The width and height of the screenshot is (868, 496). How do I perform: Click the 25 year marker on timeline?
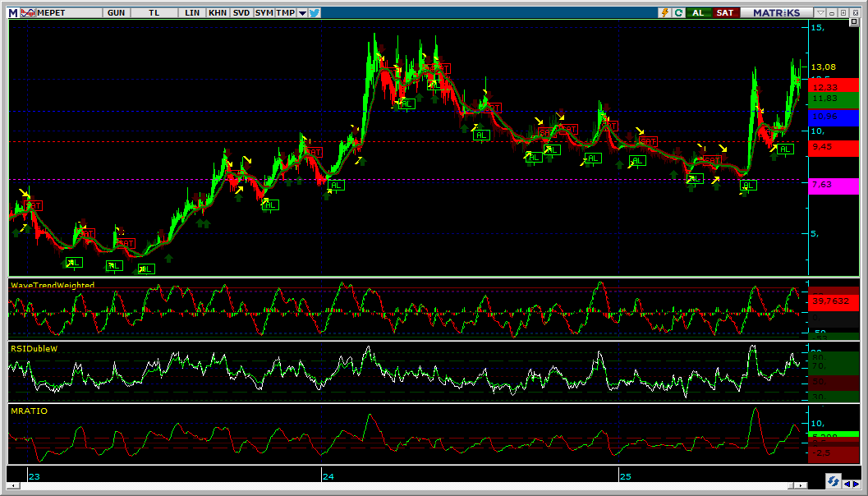pyautogui.click(x=625, y=476)
